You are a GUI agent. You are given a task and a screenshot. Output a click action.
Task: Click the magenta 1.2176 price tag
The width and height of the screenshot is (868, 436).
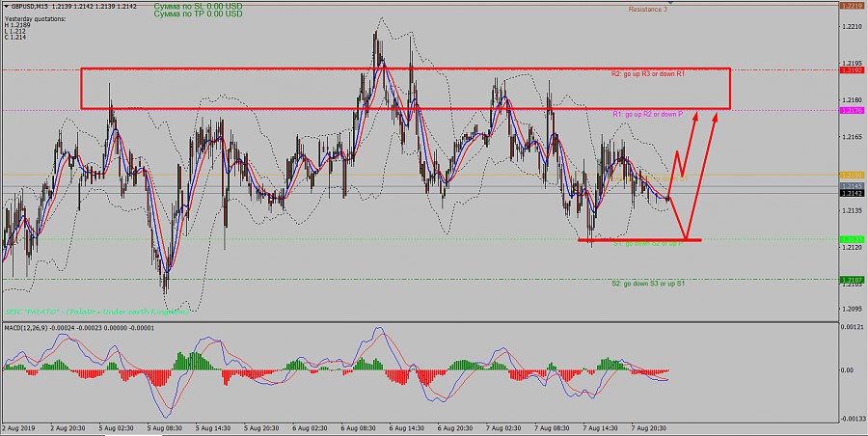(x=852, y=110)
